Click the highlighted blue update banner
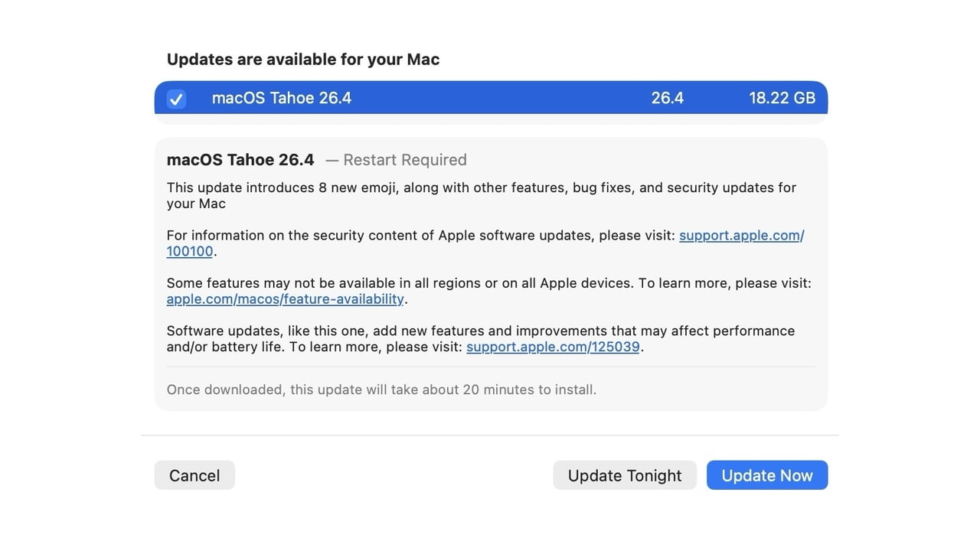 click(490, 98)
